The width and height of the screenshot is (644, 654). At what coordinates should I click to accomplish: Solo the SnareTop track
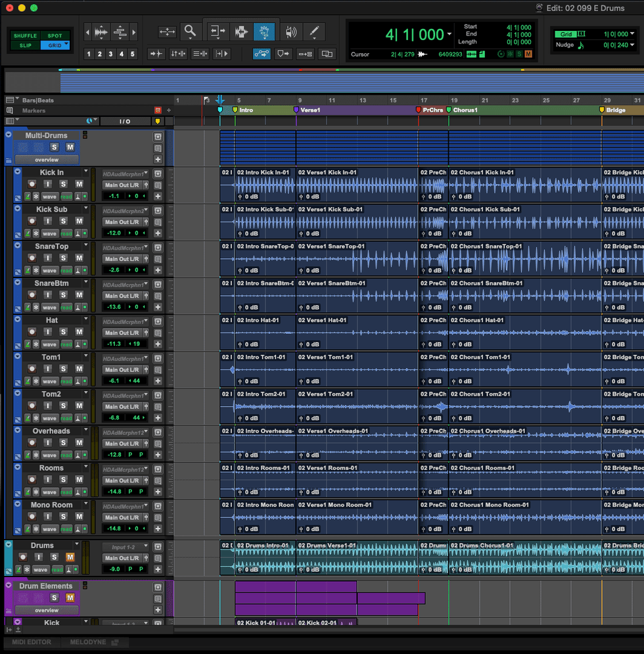[x=64, y=258]
